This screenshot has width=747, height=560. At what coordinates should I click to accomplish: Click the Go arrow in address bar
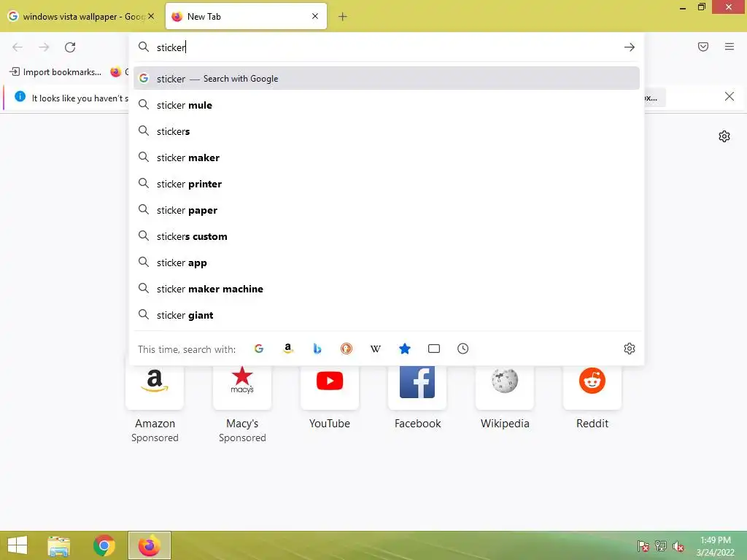coord(630,47)
